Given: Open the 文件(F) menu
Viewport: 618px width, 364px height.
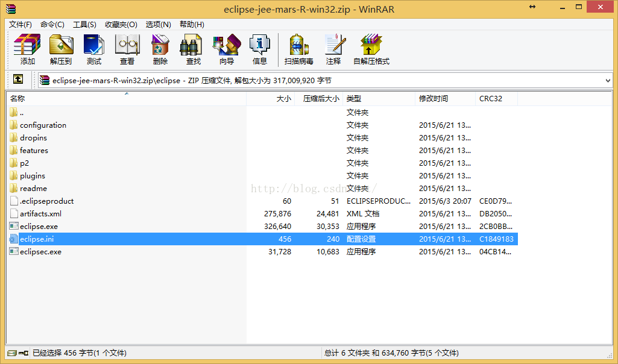Looking at the screenshot, I should (x=20, y=25).
